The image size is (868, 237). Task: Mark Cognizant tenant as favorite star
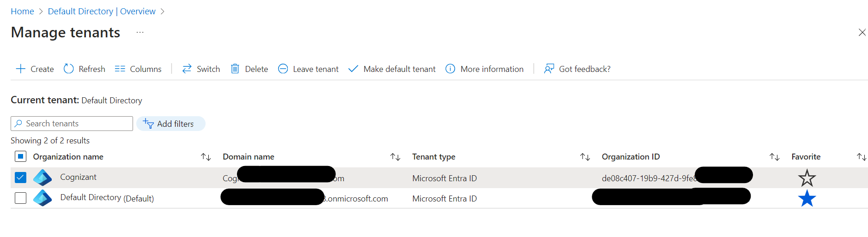[x=807, y=178]
